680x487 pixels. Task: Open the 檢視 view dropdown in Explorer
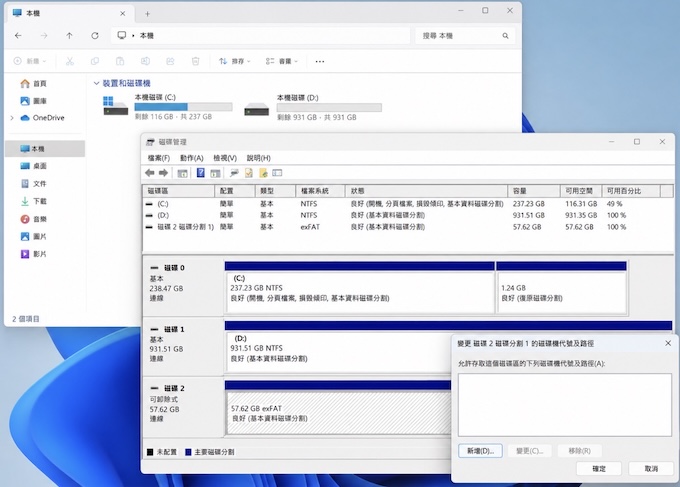(281, 61)
